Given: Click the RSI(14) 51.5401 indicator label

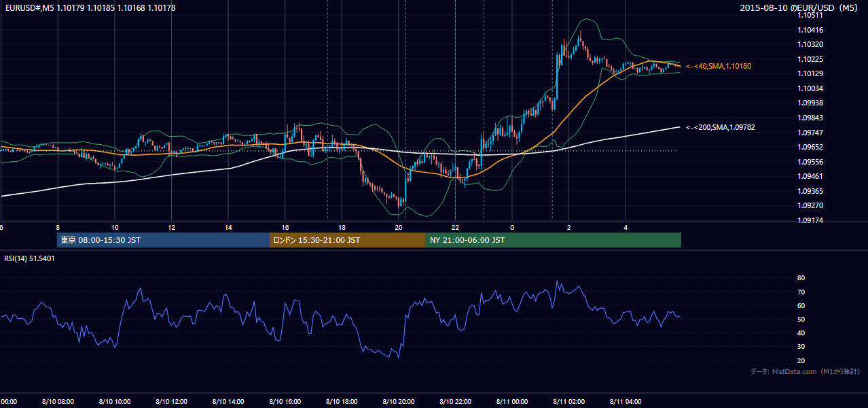Looking at the screenshot, I should [x=30, y=258].
